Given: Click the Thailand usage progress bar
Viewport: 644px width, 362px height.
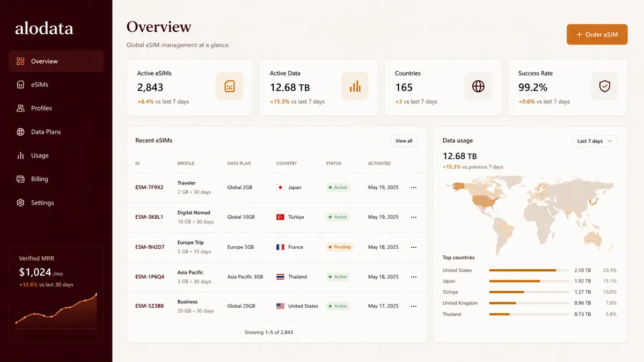Looking at the screenshot, I should pos(529,314).
